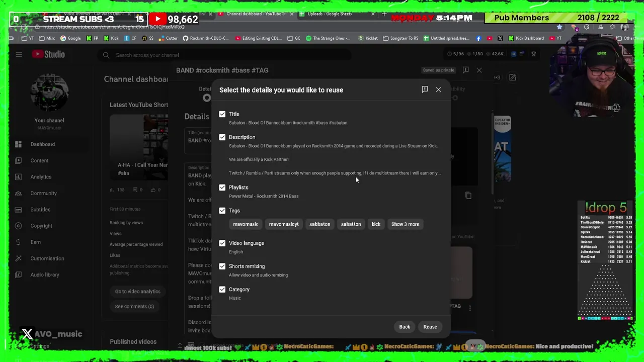Close the reuse details dialog

coord(438,89)
